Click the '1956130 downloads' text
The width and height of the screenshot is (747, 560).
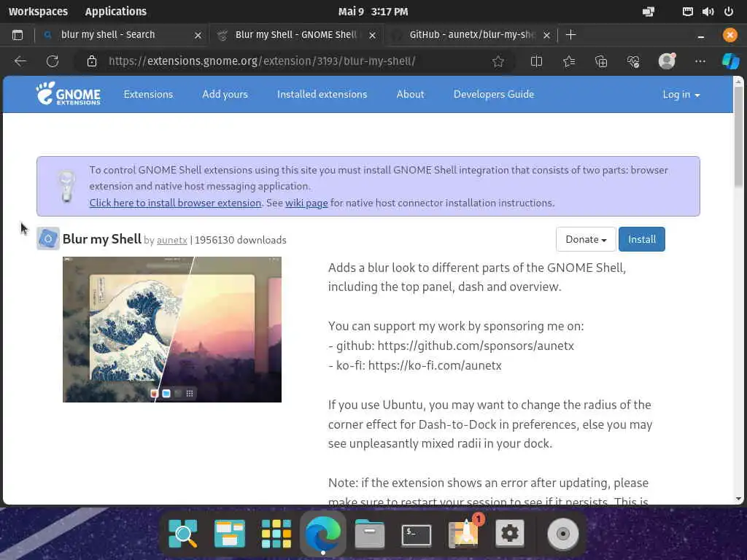point(241,240)
